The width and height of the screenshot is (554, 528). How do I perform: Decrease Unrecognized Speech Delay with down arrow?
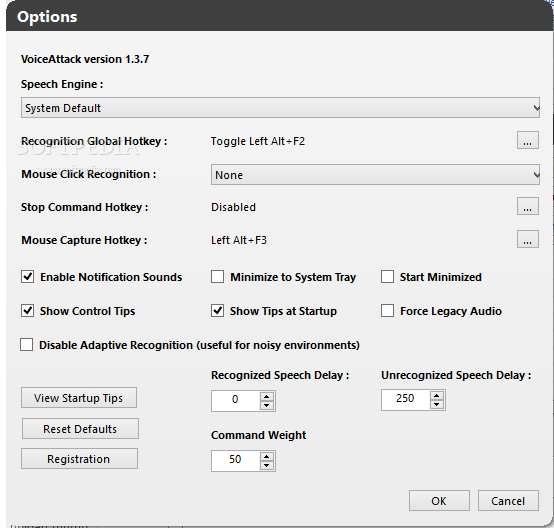(437, 404)
